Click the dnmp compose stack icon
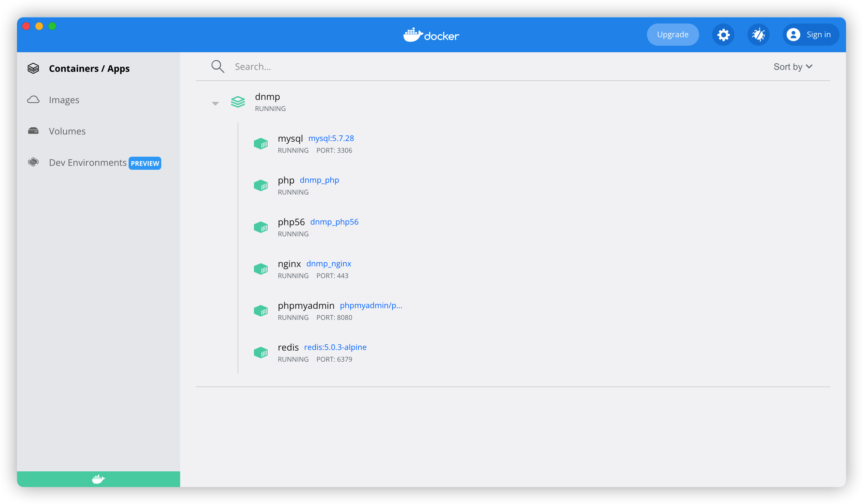This screenshot has width=863, height=504. click(x=238, y=102)
